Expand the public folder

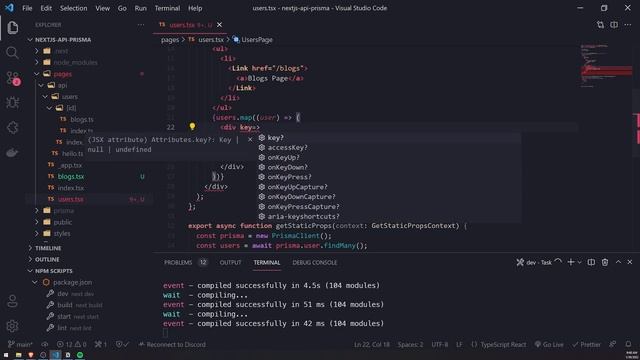click(x=63, y=222)
